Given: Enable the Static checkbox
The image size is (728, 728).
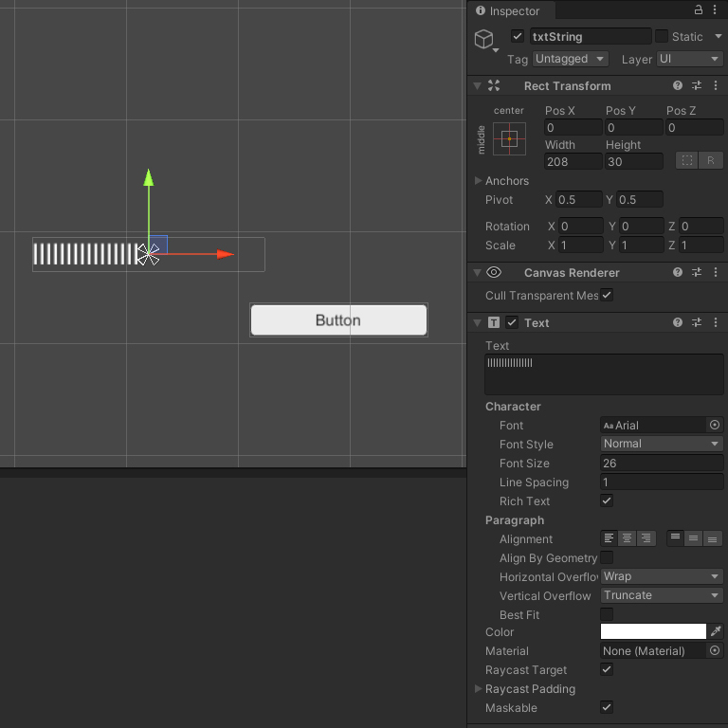Looking at the screenshot, I should coord(662,36).
